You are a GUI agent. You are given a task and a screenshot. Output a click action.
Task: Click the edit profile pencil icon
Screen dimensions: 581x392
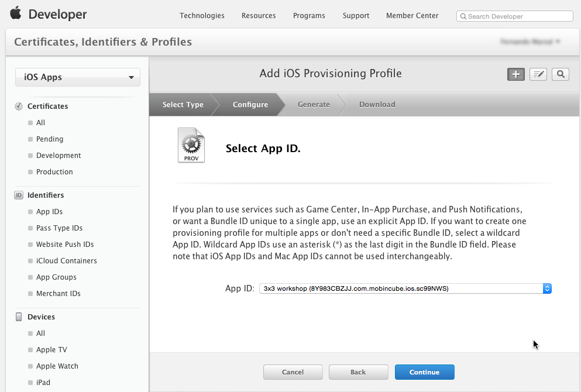click(538, 74)
